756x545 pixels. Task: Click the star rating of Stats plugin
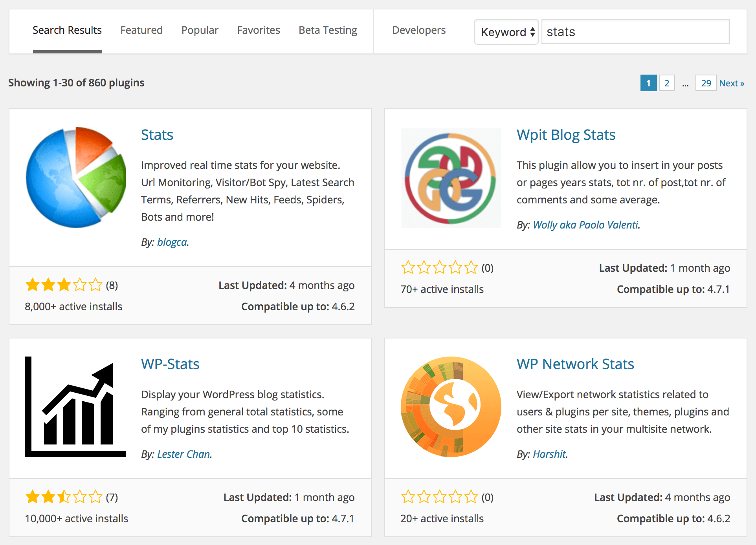(64, 285)
